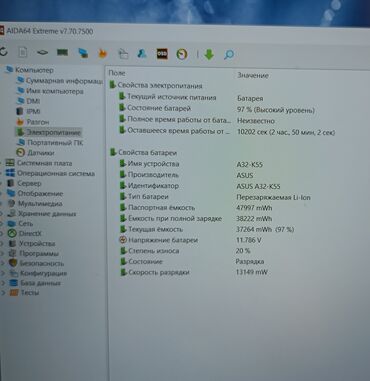Select the Отображение category
The image size is (370, 381).
pyautogui.click(x=35, y=193)
